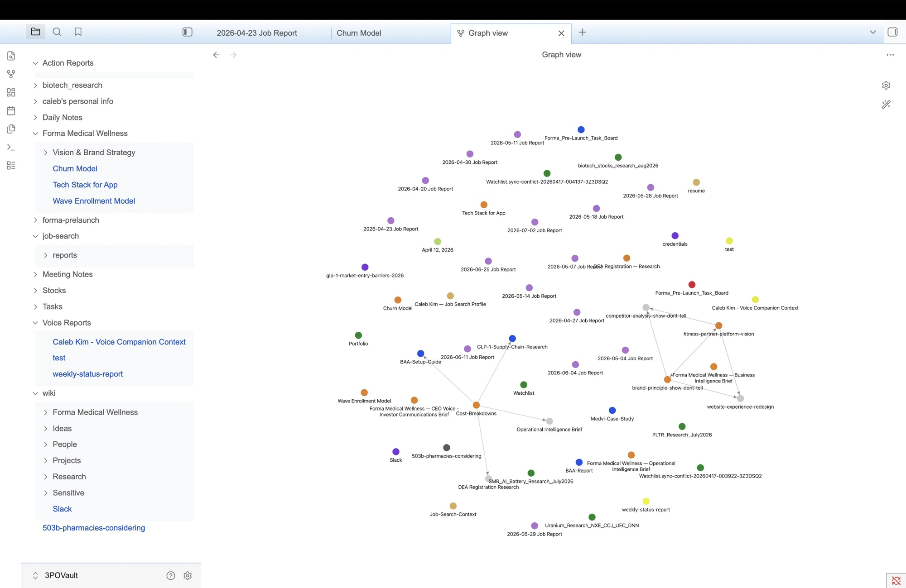Click the website-experience-redesign graph node

740,398
